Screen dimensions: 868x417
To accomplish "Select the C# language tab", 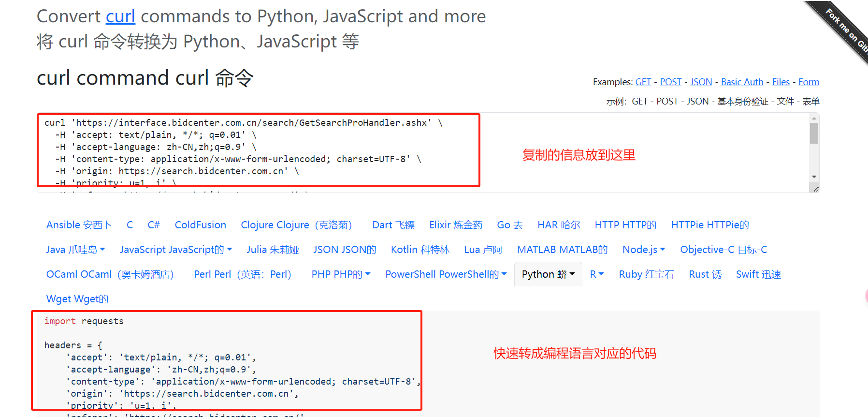I will [x=154, y=225].
